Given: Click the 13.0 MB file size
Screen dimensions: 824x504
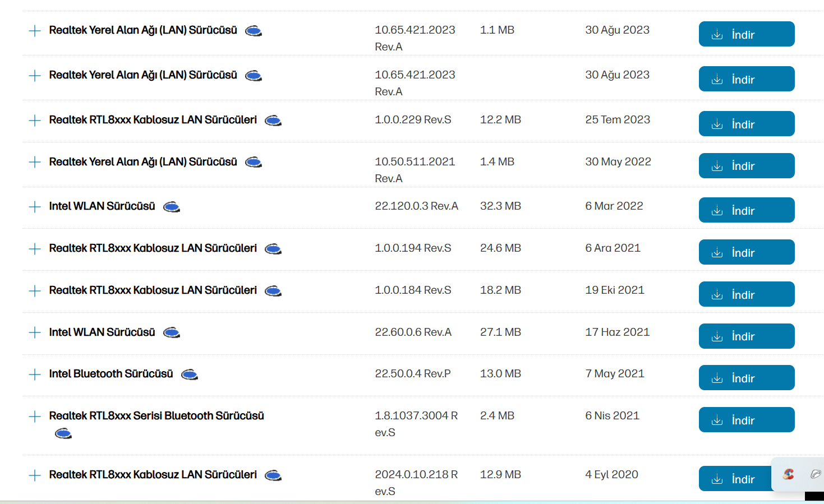Looking at the screenshot, I should click(x=500, y=374).
